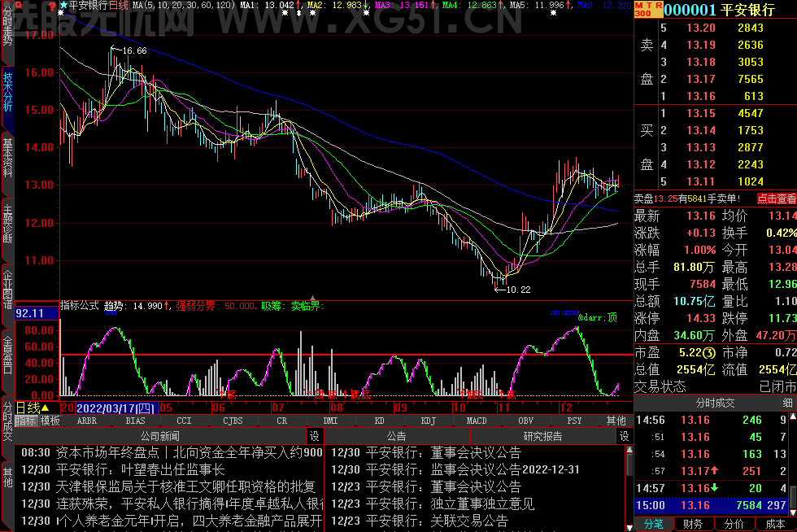Click the 10.22 low price marker
Image resolution: width=797 pixels, height=532 pixels.
point(518,290)
